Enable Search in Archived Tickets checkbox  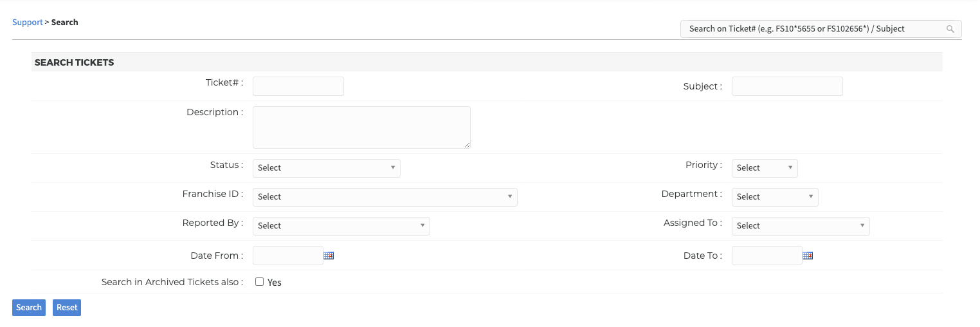260,281
